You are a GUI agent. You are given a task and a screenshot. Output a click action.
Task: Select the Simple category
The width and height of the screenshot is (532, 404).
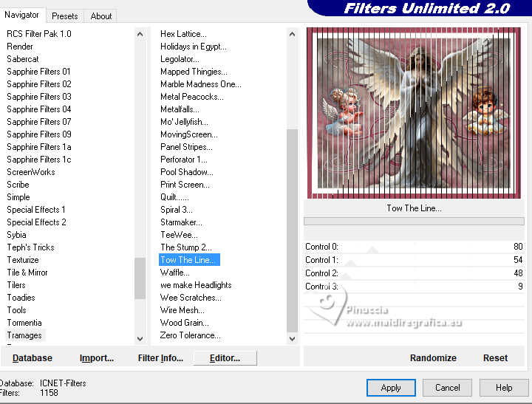pyautogui.click(x=18, y=197)
